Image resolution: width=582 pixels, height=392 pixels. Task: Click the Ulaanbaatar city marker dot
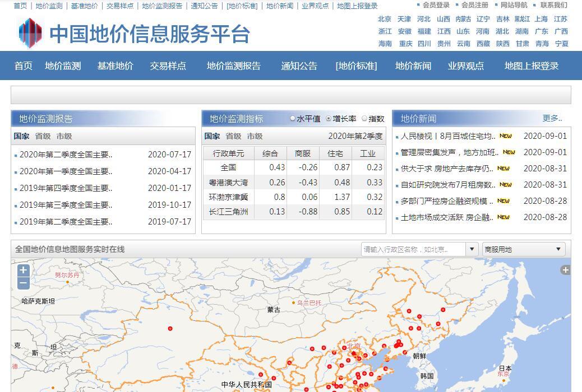[293, 303]
